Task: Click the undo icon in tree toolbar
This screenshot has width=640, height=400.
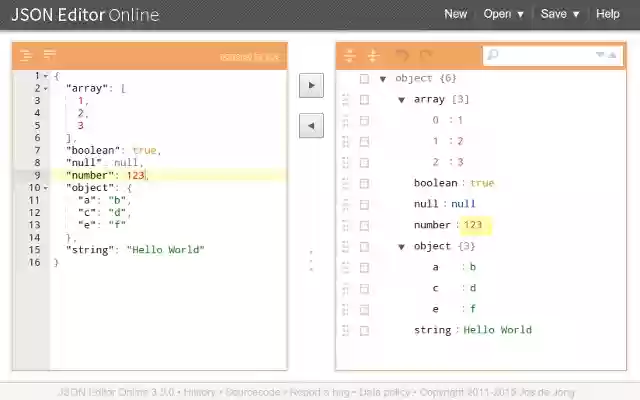Action: coord(402,55)
